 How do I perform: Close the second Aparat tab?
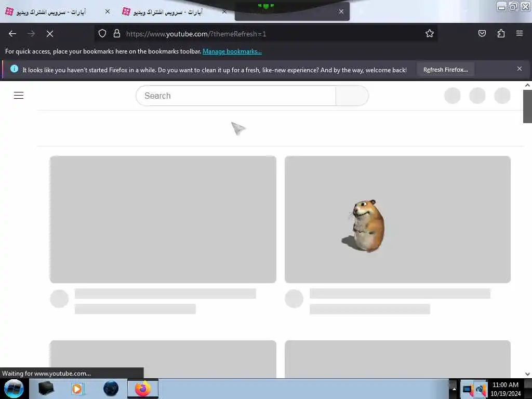coord(224,11)
